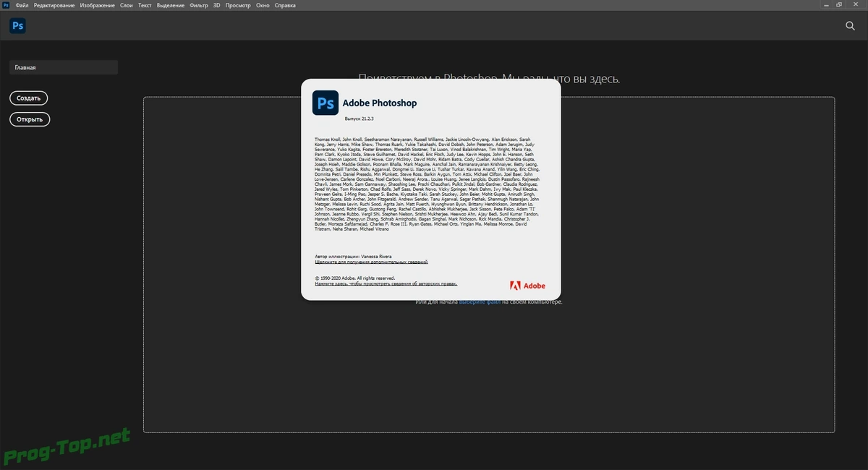Click the 'выберите файл' link
Screen dimensions: 868x470
[x=480, y=302]
